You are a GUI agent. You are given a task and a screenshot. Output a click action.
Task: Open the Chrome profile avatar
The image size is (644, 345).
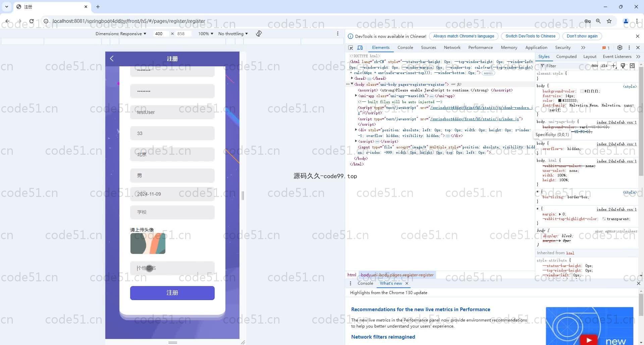click(626, 21)
